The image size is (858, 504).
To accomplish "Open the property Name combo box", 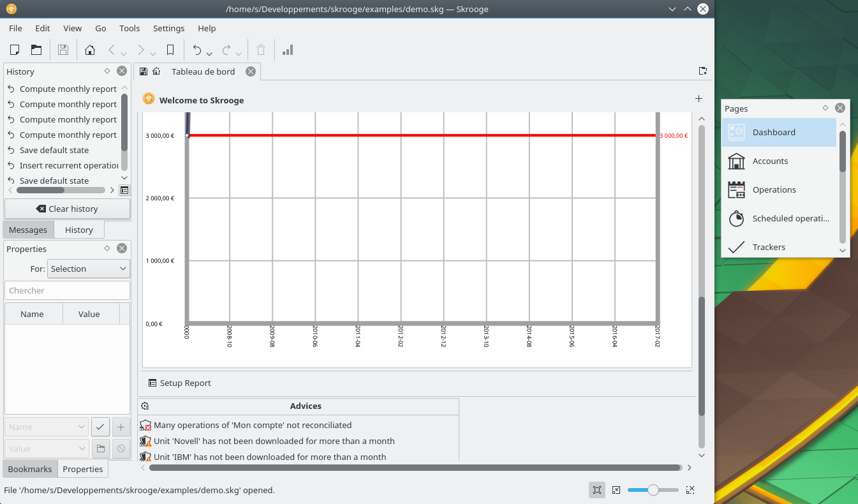I will (x=47, y=427).
